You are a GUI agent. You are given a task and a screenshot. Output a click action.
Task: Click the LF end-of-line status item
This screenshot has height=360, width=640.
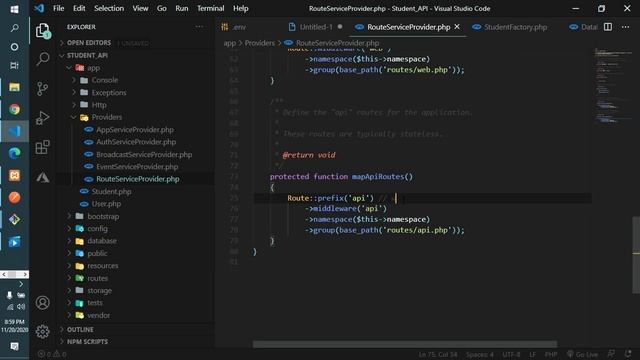[x=532, y=354]
